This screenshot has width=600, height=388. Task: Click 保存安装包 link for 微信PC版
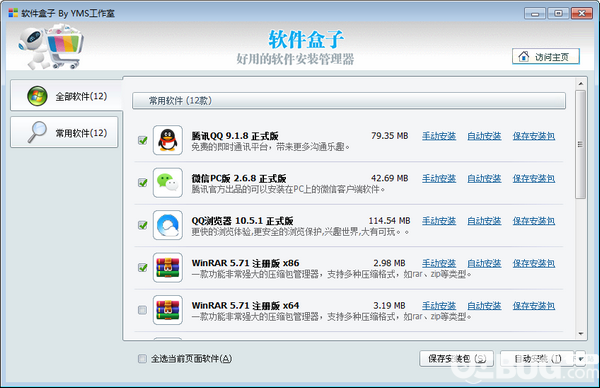(534, 178)
